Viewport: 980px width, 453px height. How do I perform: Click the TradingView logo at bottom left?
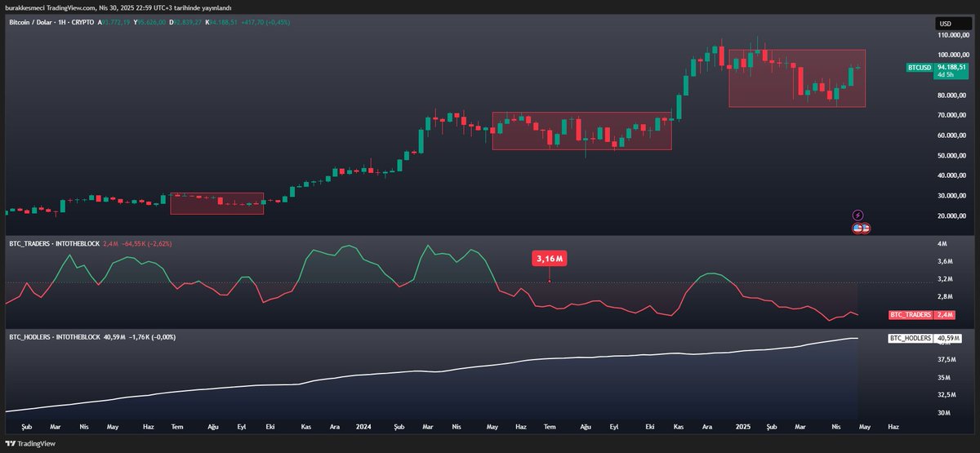point(29,444)
